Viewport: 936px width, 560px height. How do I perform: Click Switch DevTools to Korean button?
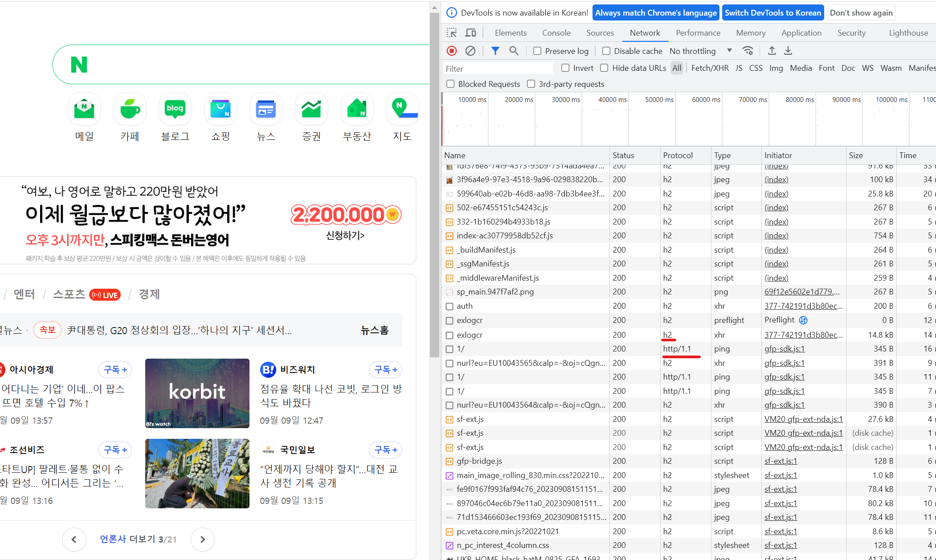point(773,12)
